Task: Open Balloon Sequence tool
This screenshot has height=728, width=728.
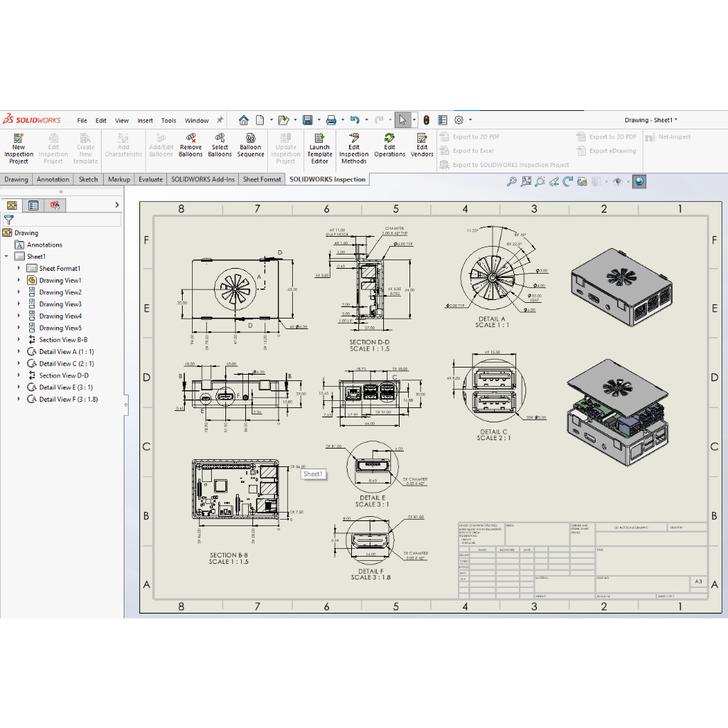Action: pos(250,145)
